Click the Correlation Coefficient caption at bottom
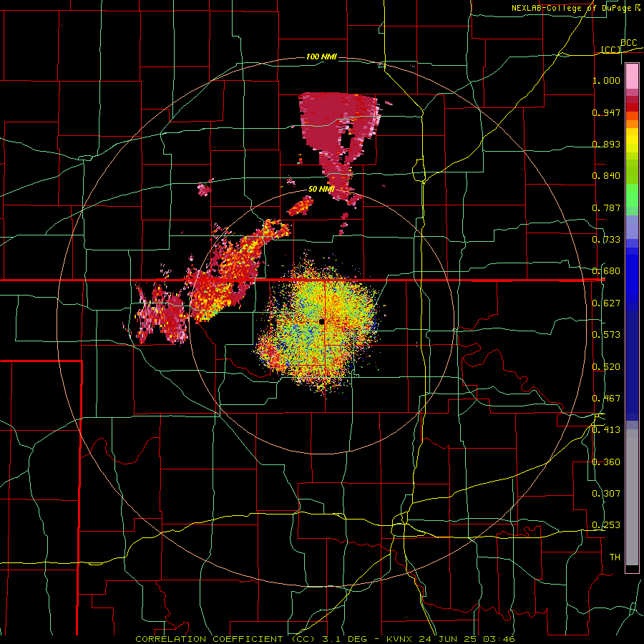This screenshot has height=644, width=644. pos(325,639)
